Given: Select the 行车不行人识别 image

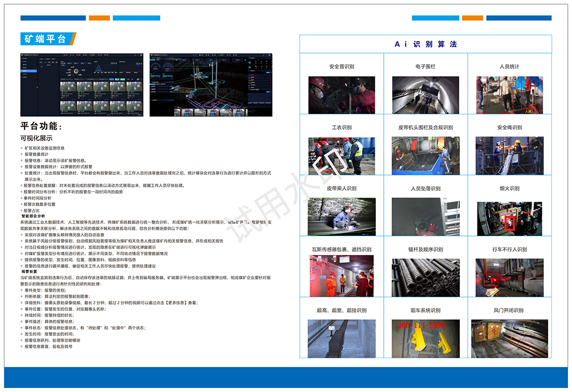Looking at the screenshot, I should [509, 278].
